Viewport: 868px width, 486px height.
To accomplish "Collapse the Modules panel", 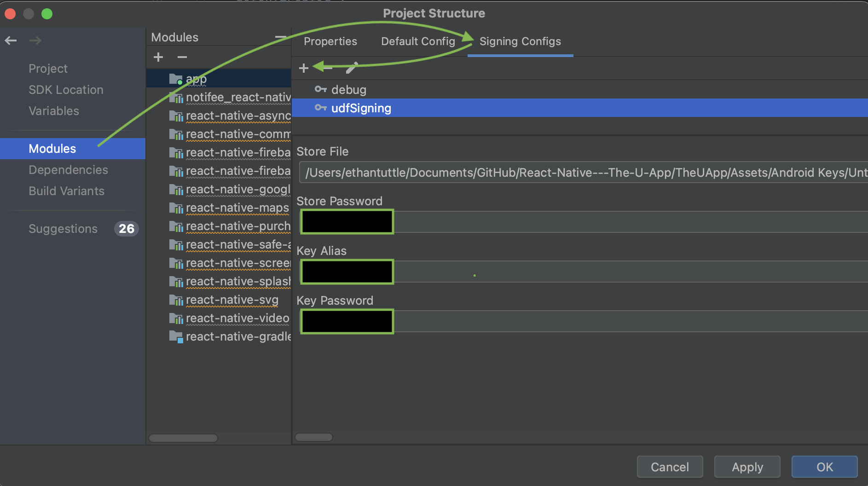I will (x=280, y=37).
